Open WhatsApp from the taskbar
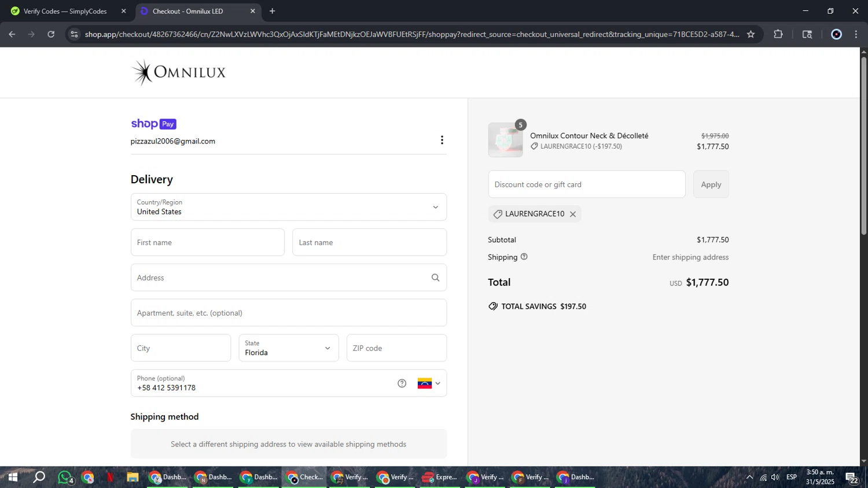This screenshot has height=488, width=868. [65, 477]
